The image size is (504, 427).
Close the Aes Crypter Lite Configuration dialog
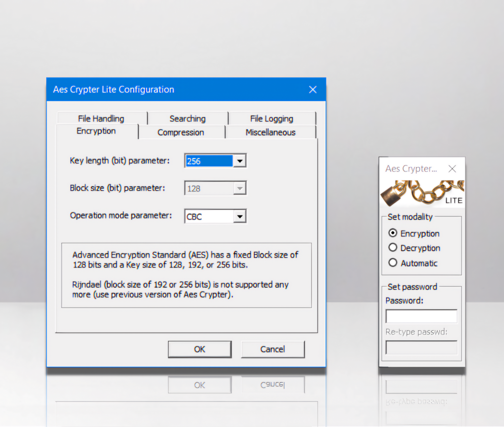coord(313,90)
